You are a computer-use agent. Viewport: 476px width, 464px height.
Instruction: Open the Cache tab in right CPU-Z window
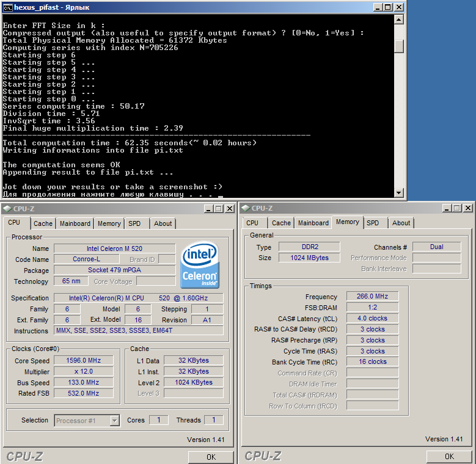click(281, 223)
